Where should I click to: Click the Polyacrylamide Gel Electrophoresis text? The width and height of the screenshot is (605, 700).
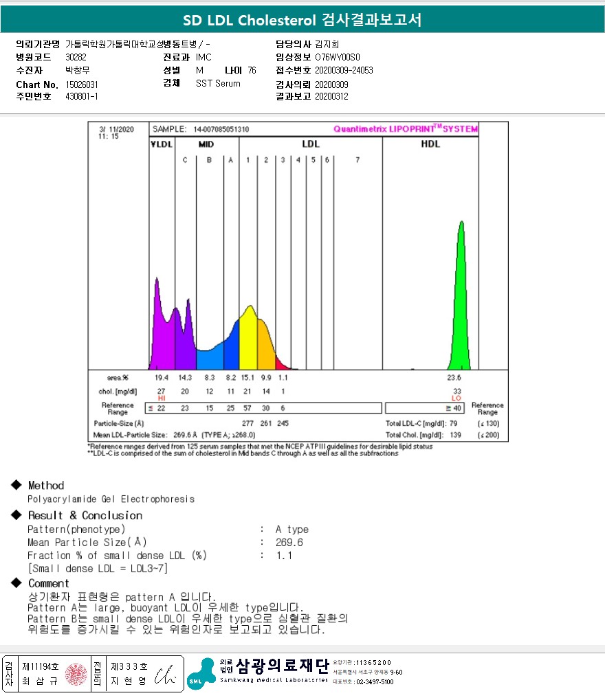point(111,499)
